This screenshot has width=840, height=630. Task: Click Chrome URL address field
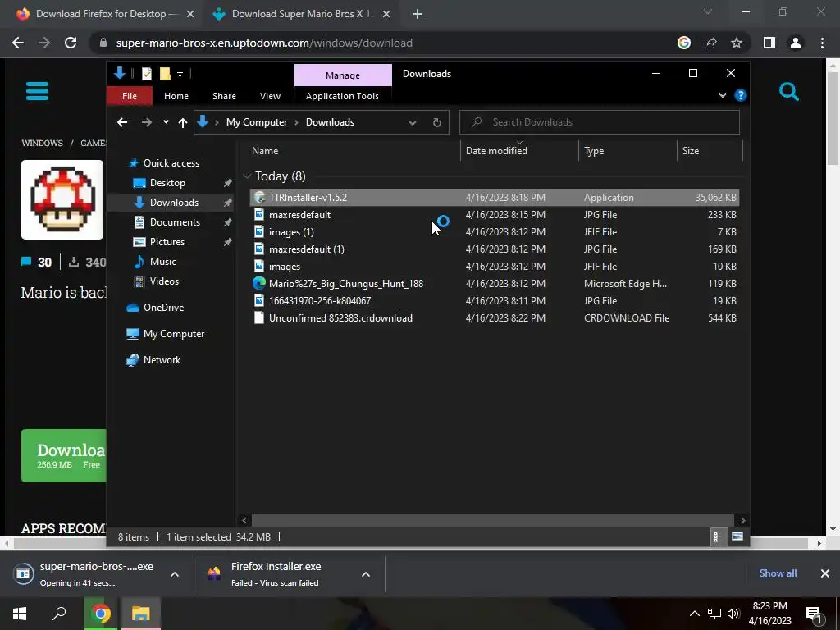(x=382, y=43)
